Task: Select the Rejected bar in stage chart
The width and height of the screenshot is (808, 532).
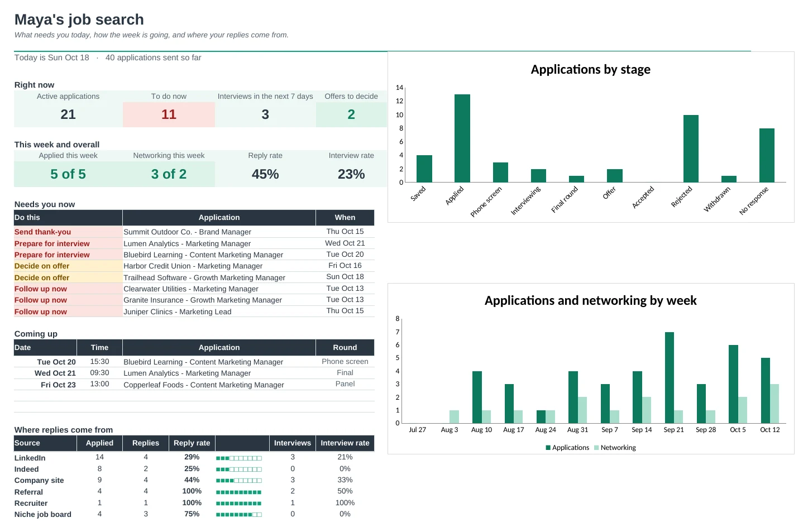Action: 691,148
